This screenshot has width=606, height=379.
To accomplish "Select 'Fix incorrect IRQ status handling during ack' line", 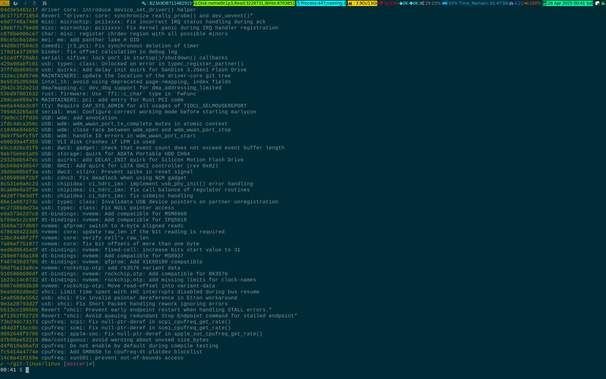I will tap(133, 22).
